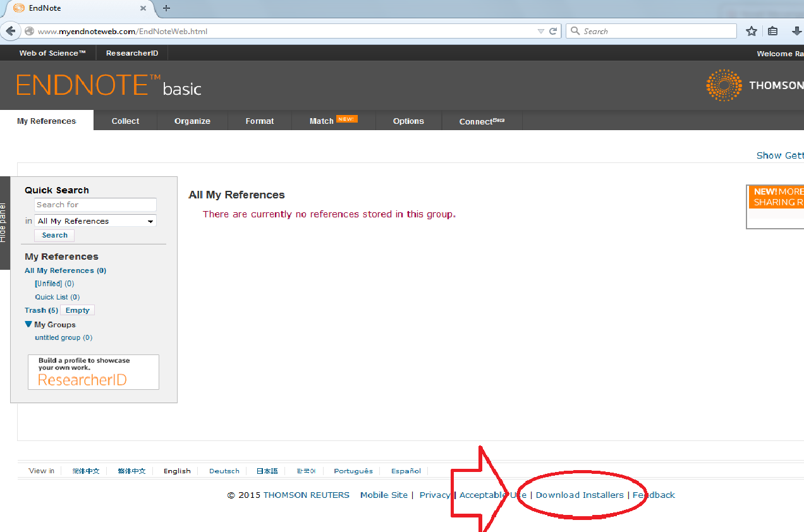Click the ResearcherID top bar link
The width and height of the screenshot is (804, 532).
click(x=132, y=53)
